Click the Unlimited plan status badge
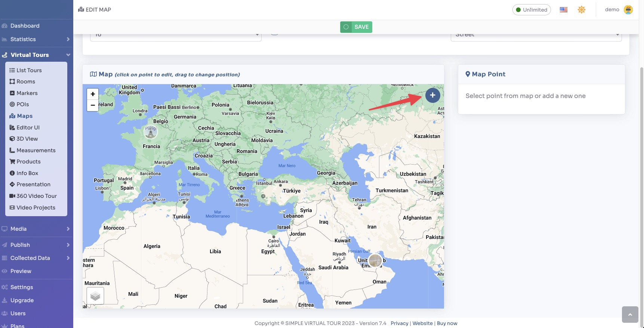Screen dimensions: 644x328 (x=531, y=10)
